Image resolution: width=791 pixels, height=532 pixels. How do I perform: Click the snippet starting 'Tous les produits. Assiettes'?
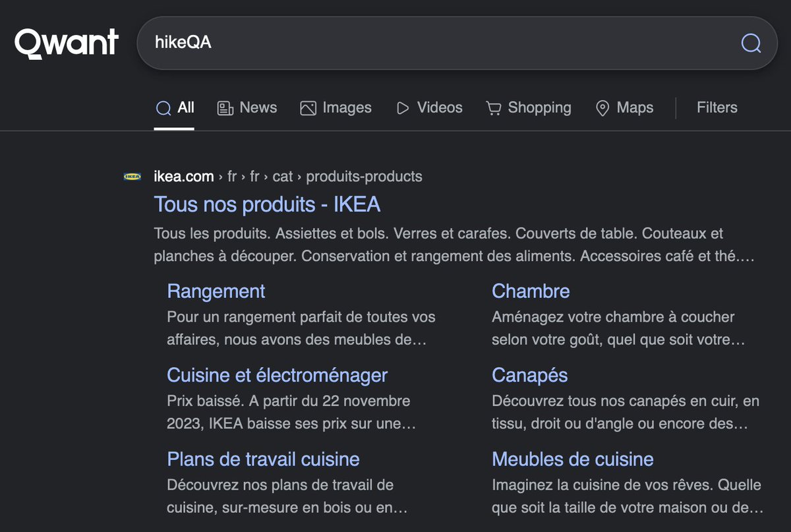coord(454,245)
